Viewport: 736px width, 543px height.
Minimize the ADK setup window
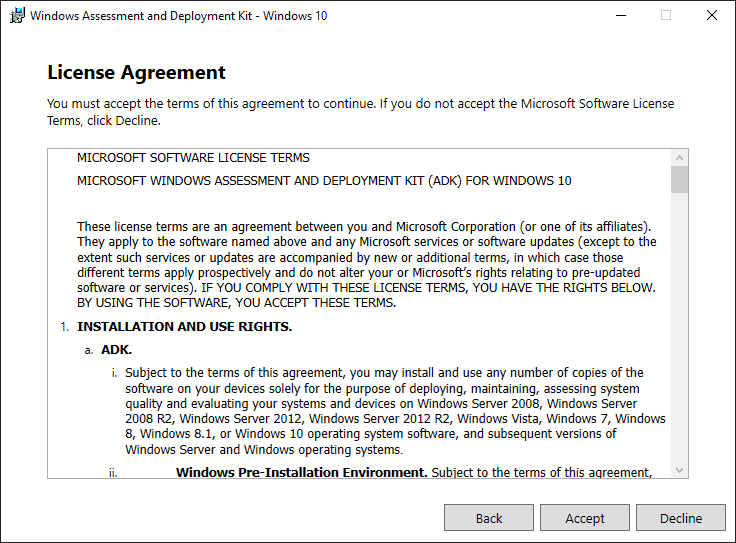[621, 16]
